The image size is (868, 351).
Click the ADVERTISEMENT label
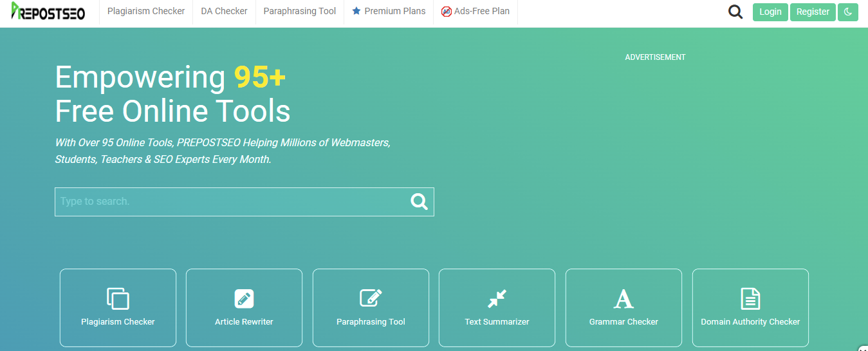coord(655,57)
